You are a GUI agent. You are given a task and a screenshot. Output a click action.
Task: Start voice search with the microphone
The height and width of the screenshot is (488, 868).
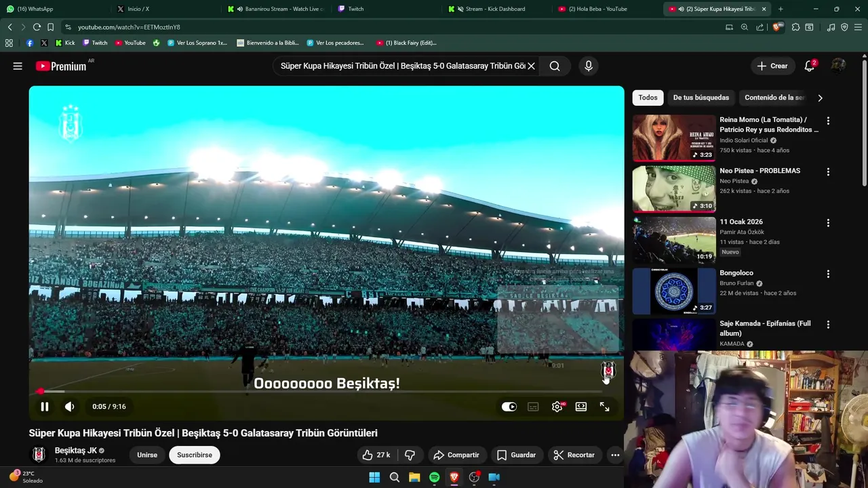pos(589,66)
